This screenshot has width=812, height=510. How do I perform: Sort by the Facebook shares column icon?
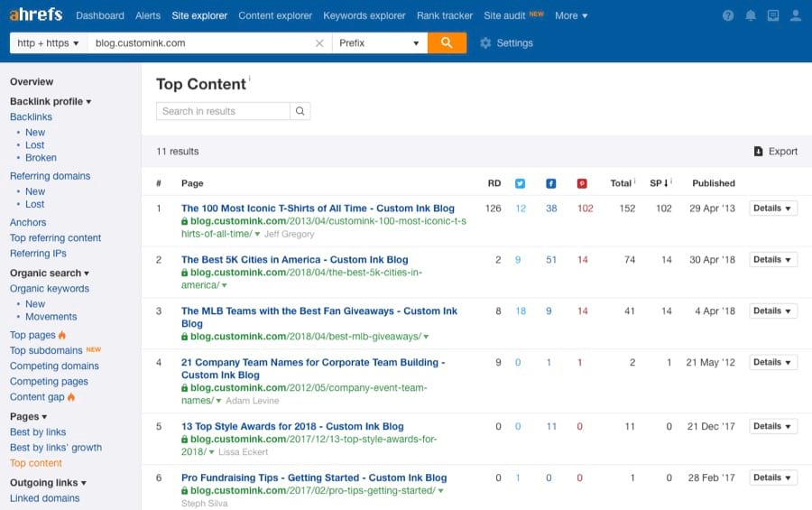coord(550,183)
